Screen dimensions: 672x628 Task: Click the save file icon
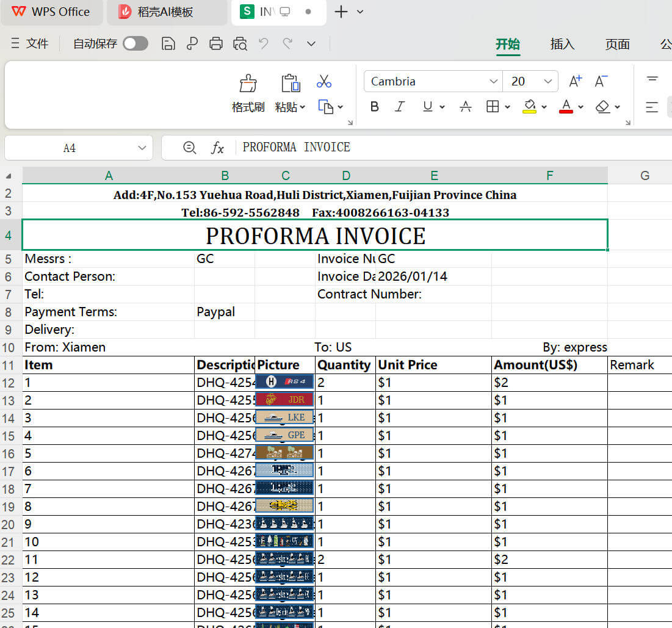(168, 44)
